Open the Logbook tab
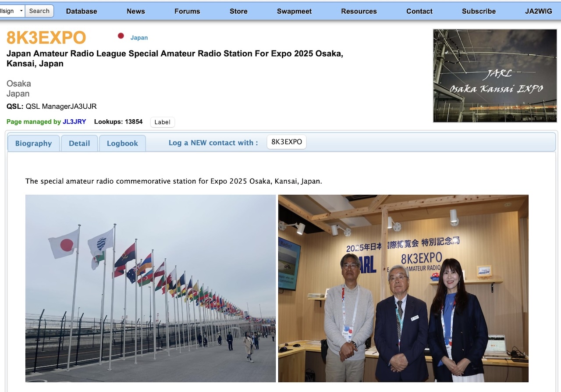 click(122, 143)
